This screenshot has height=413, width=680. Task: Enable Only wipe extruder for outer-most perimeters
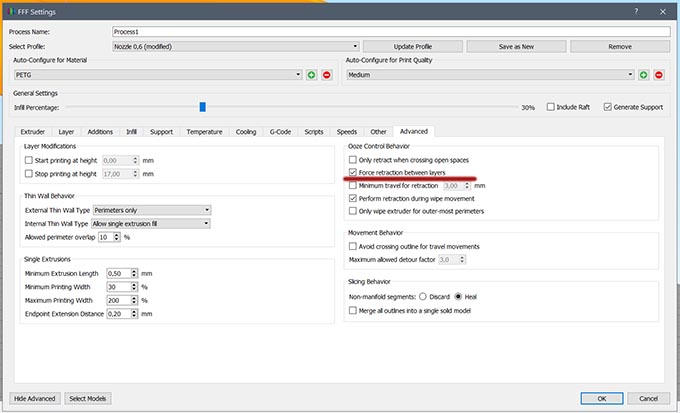(x=353, y=211)
